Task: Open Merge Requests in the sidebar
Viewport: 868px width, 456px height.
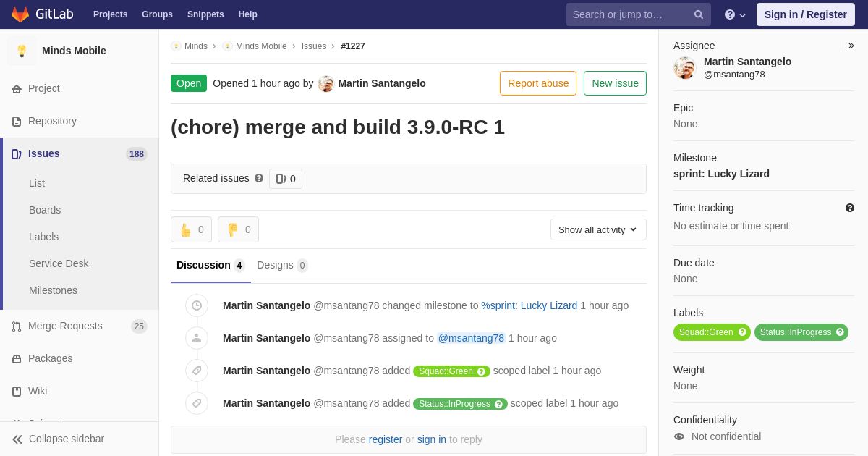Action: (65, 326)
